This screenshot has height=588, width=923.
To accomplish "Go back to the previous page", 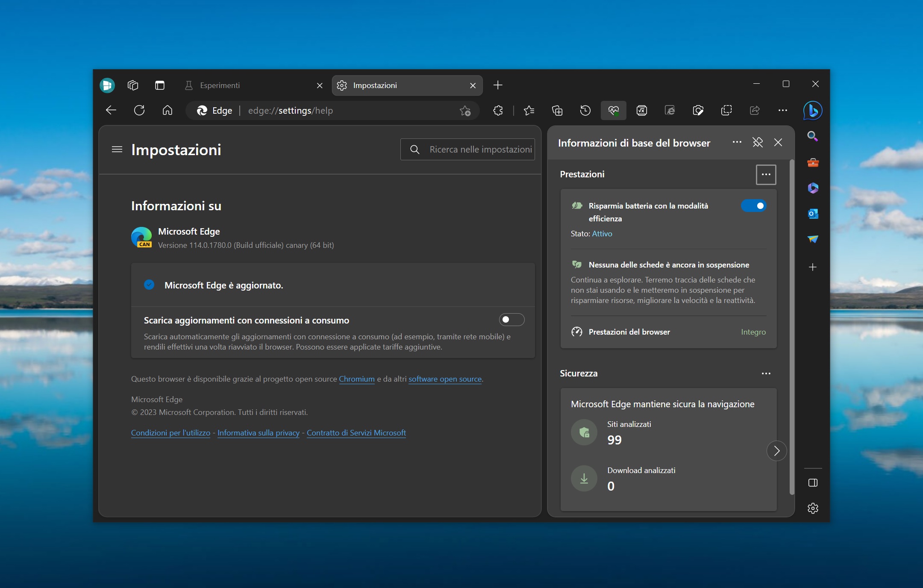I will (x=111, y=110).
